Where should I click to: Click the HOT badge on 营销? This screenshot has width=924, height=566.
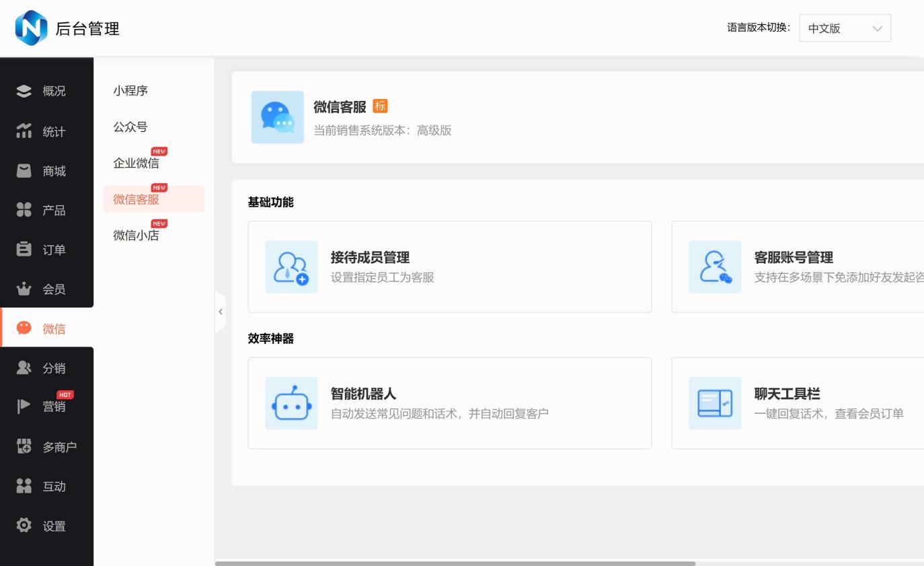pos(65,394)
